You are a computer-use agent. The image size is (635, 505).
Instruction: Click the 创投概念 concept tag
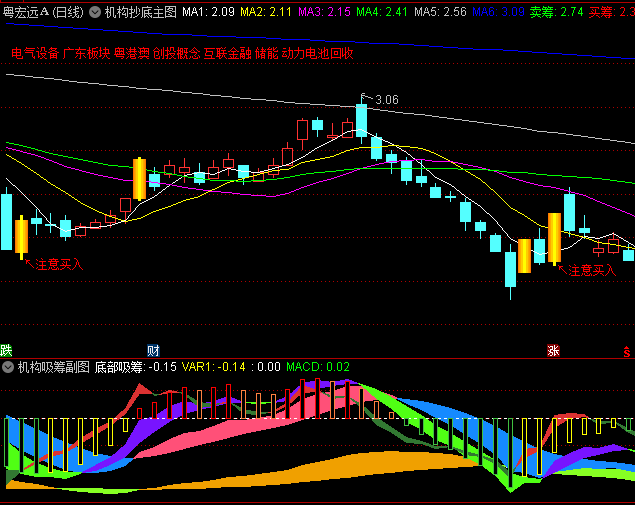click(x=177, y=53)
